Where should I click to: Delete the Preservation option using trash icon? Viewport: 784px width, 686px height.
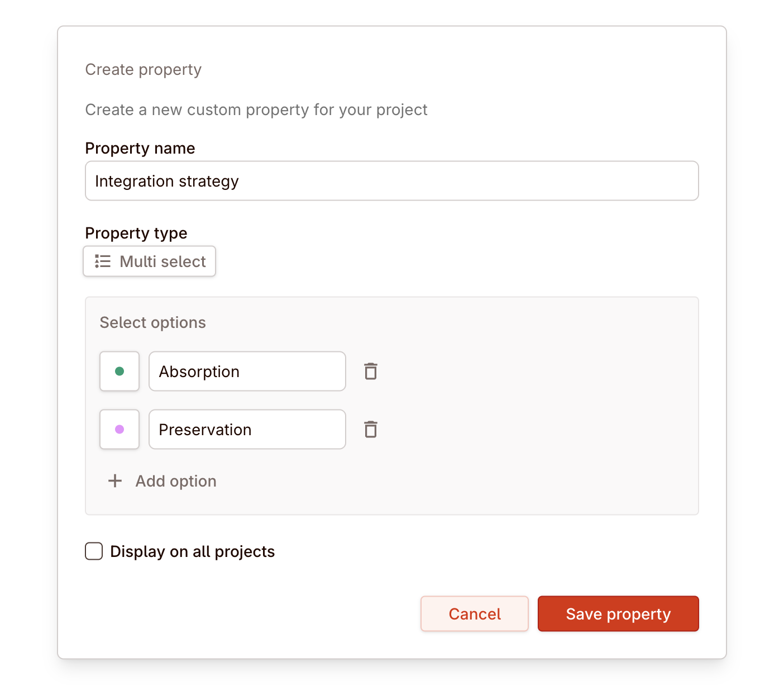coord(370,429)
